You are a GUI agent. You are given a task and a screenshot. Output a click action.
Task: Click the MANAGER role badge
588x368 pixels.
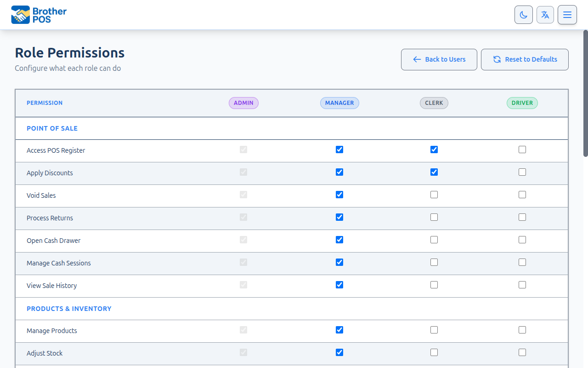(x=339, y=103)
